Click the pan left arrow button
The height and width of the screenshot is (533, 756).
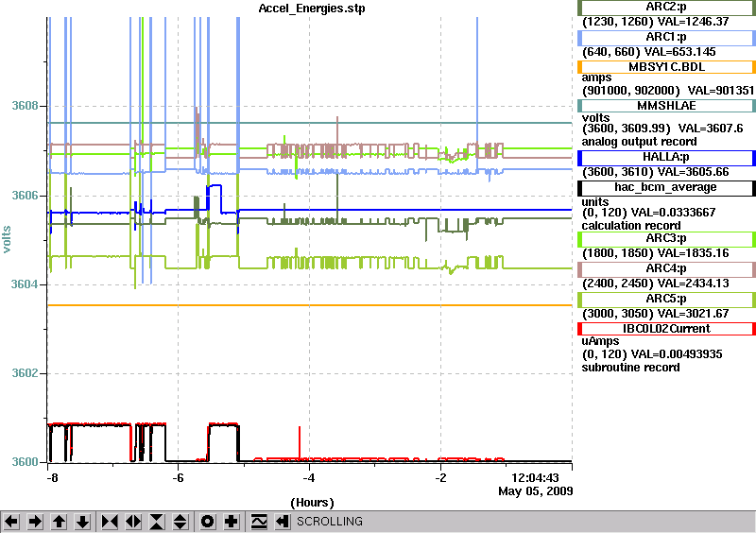(12, 522)
